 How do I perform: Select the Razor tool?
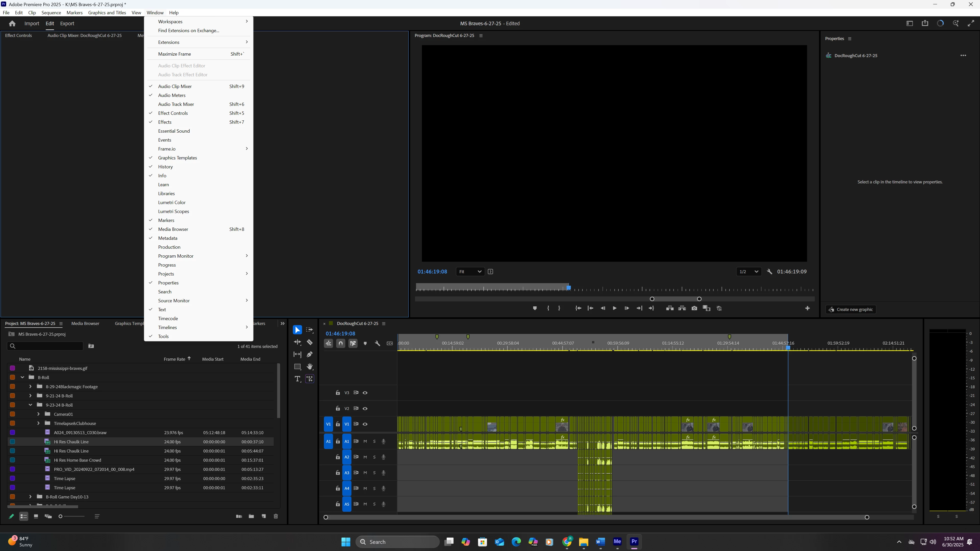coord(310,342)
